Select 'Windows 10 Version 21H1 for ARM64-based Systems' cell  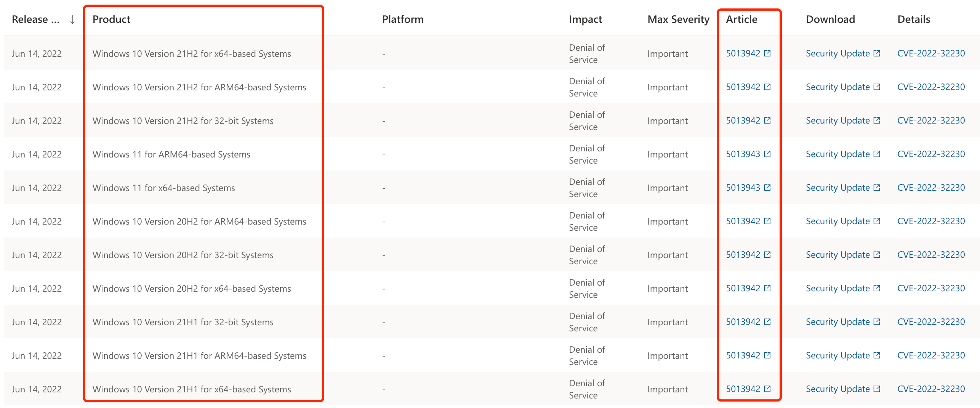point(199,356)
